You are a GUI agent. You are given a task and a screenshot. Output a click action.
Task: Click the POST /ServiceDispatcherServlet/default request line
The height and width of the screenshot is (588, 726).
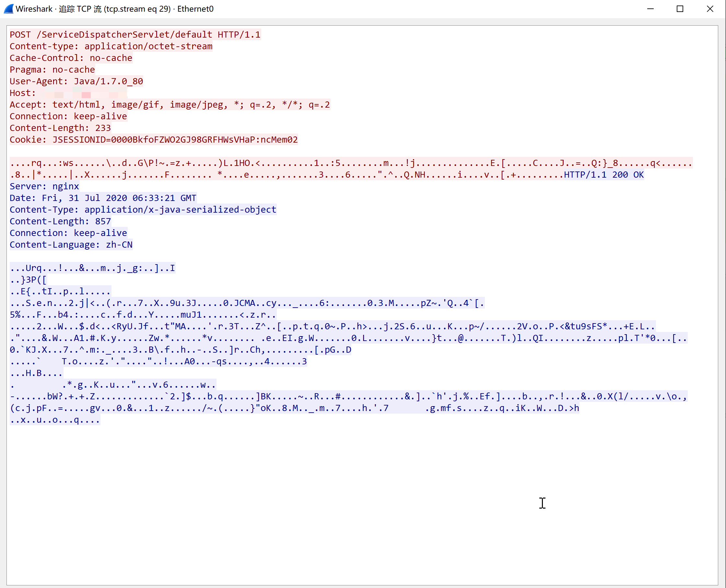[135, 35]
